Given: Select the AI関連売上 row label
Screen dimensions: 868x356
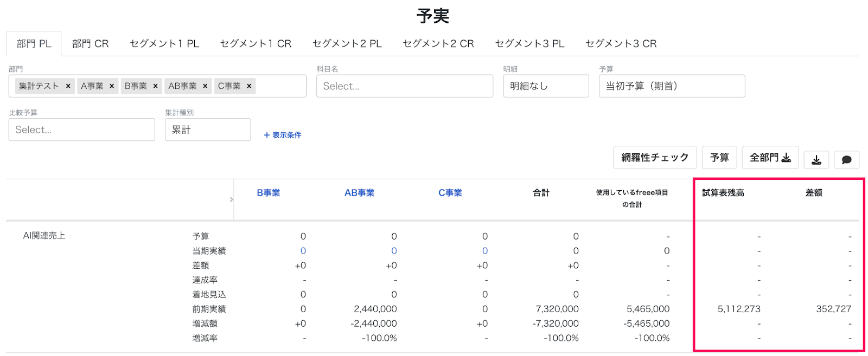Looking at the screenshot, I should tap(44, 236).
